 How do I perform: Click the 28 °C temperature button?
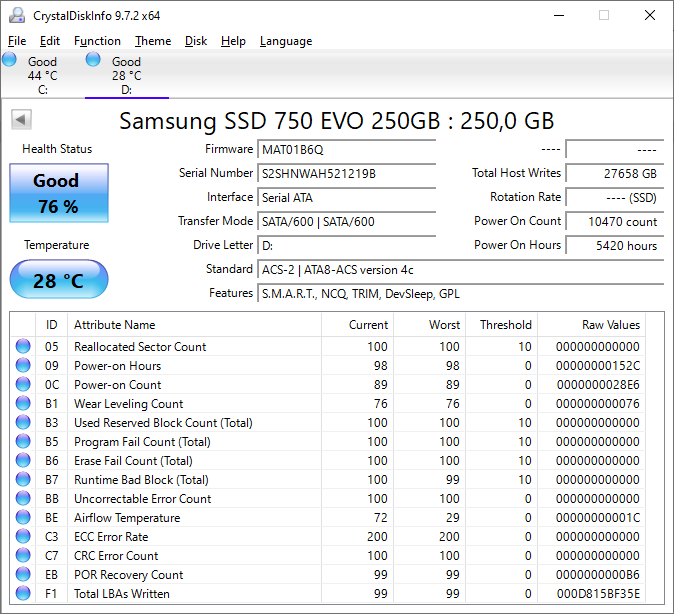pyautogui.click(x=58, y=280)
